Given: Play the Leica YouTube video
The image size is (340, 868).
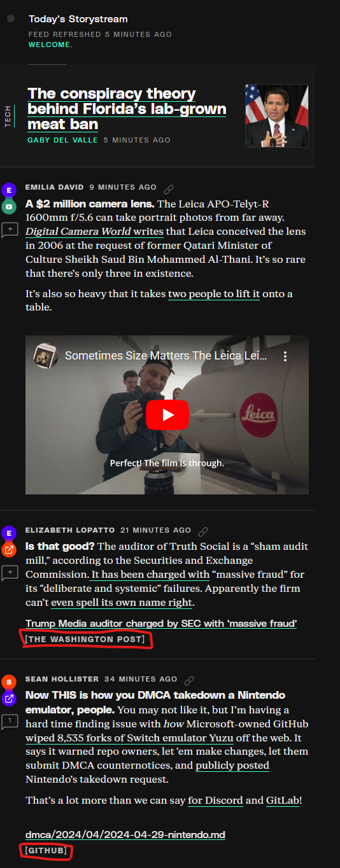Looking at the screenshot, I should coord(167,415).
